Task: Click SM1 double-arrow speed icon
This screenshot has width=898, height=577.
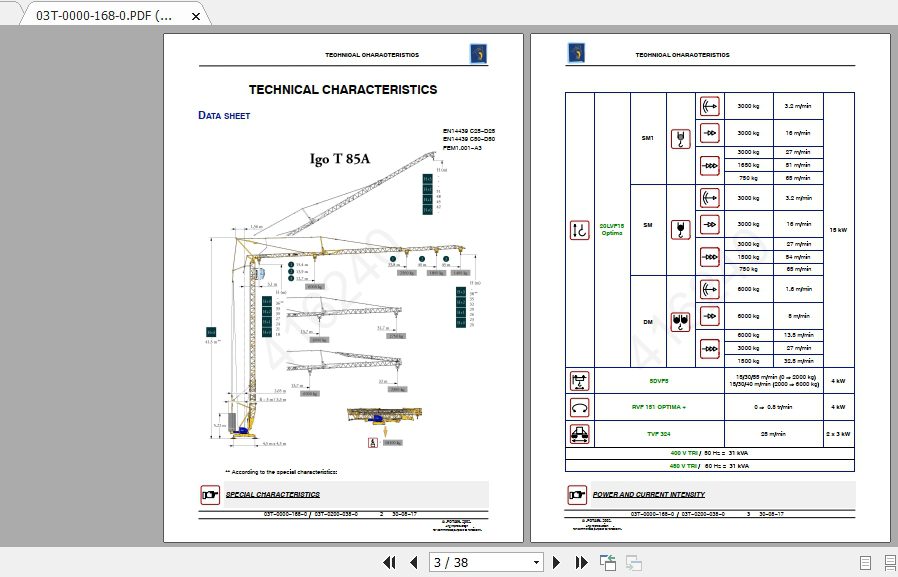Action: tap(710, 133)
